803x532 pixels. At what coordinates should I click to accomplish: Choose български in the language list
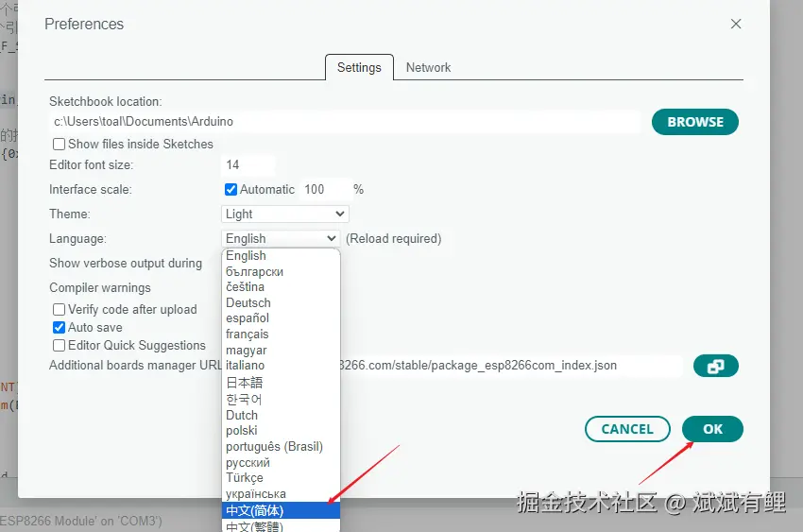[282, 271]
